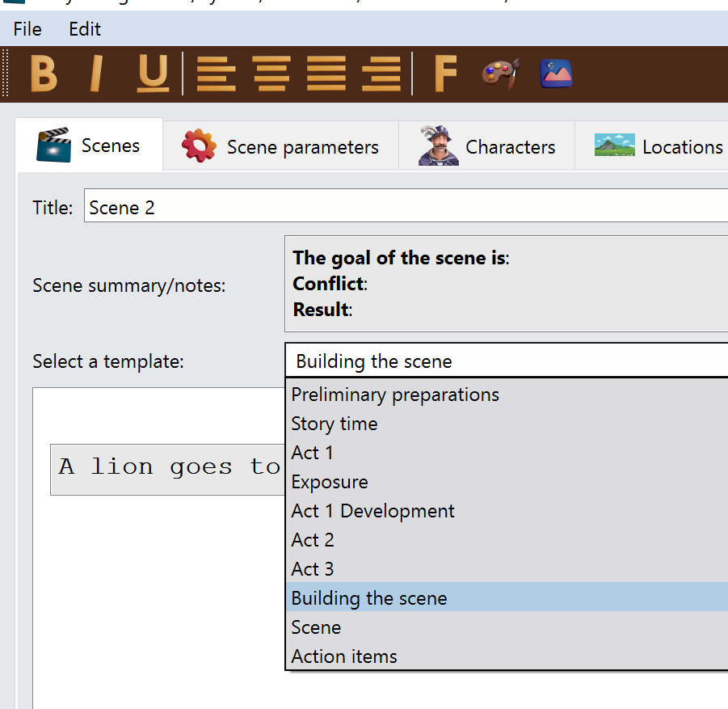Center align the text
728x709 pixels.
[x=271, y=74]
